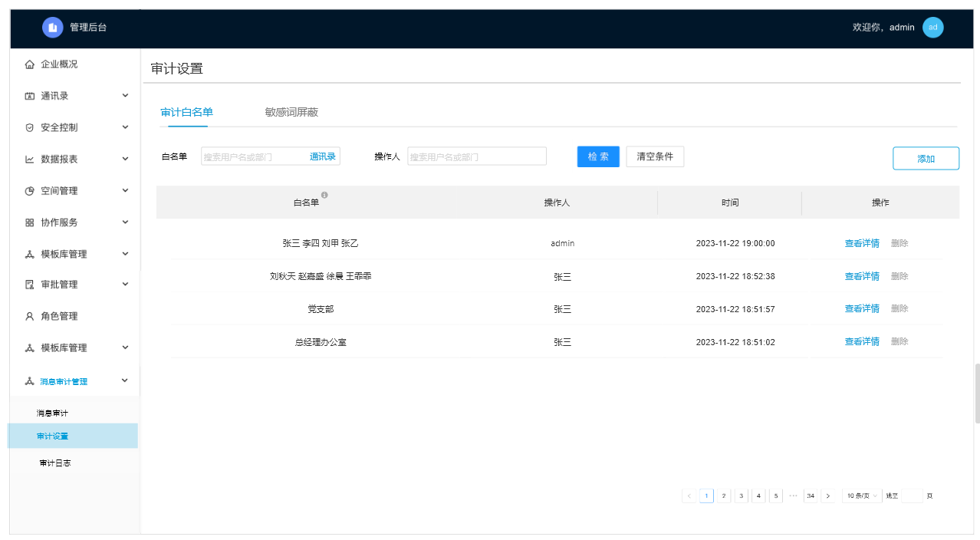Expand the 协作服务 menu chevron

(x=125, y=222)
